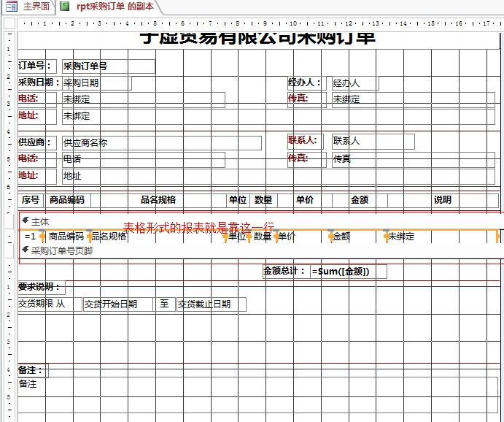
Task: Select the 备注: label
Action: tap(33, 370)
